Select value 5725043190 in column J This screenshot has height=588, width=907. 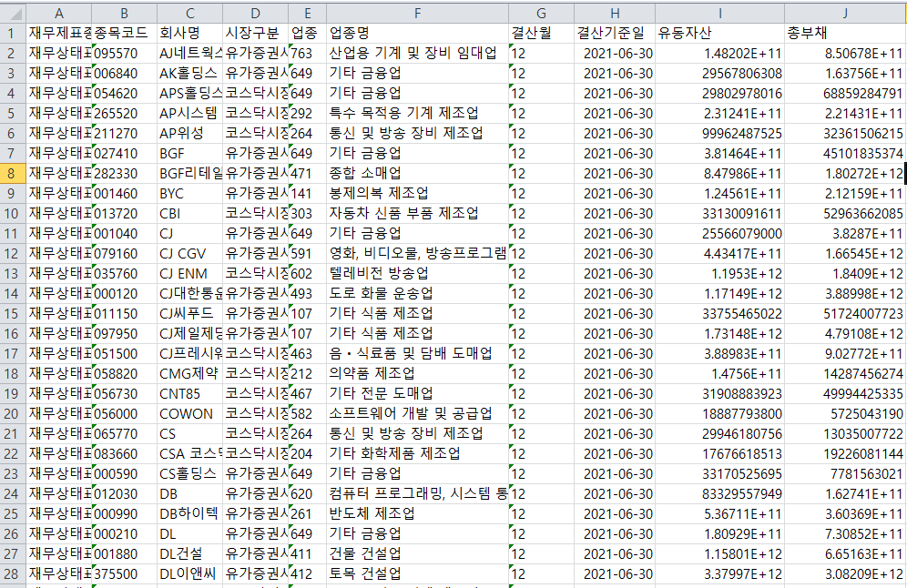click(845, 414)
